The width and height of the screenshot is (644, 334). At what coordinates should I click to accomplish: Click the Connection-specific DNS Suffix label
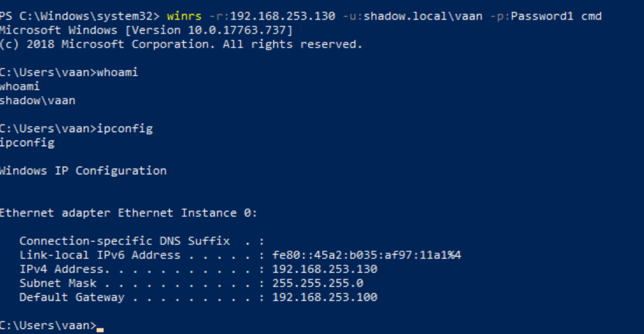point(124,241)
